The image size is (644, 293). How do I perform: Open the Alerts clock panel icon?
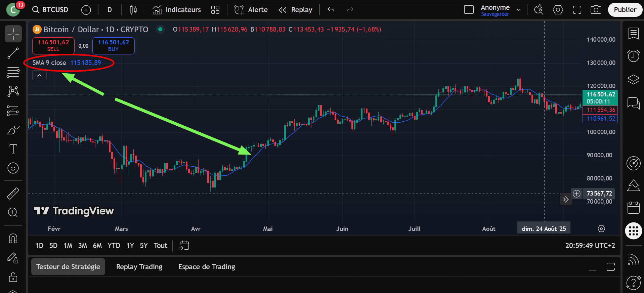point(633,56)
